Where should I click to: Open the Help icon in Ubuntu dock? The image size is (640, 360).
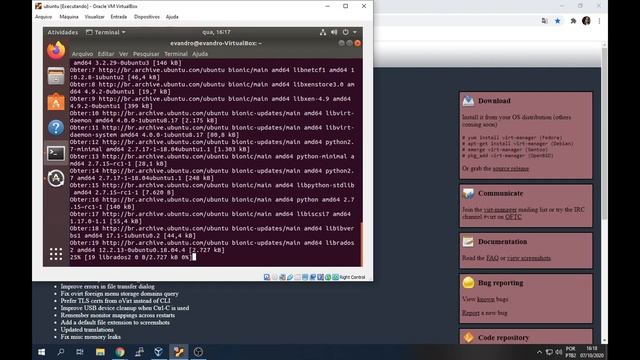point(56,128)
